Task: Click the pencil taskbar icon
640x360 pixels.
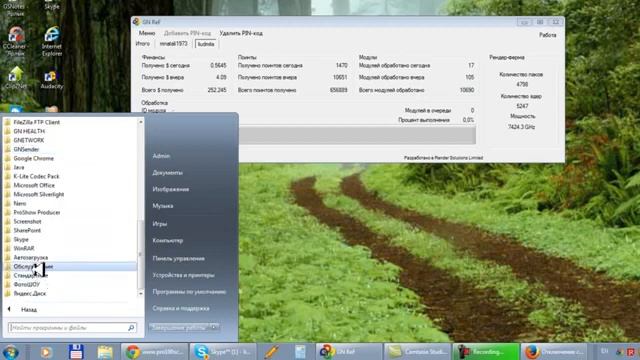Action: [x=271, y=352]
